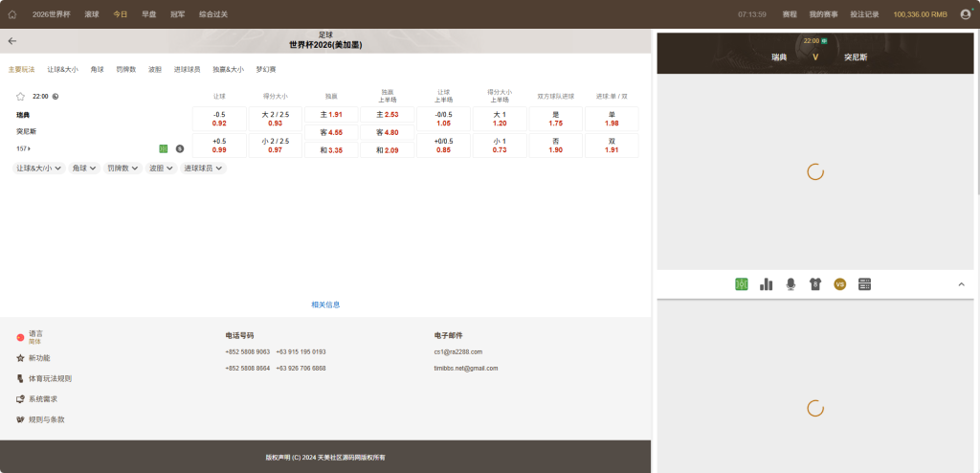
Task: Open 投注记录 bet history link
Action: pos(864,14)
